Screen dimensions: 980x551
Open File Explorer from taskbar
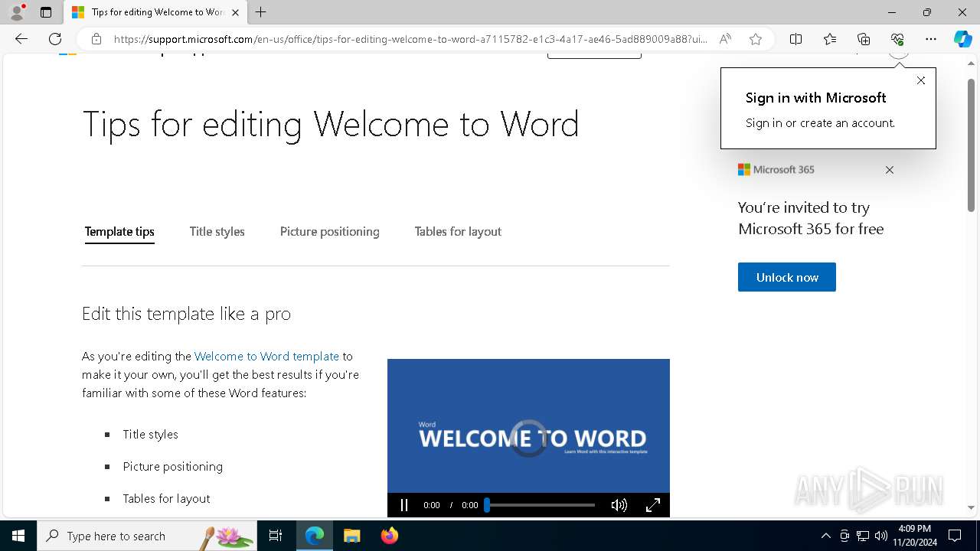[351, 536]
